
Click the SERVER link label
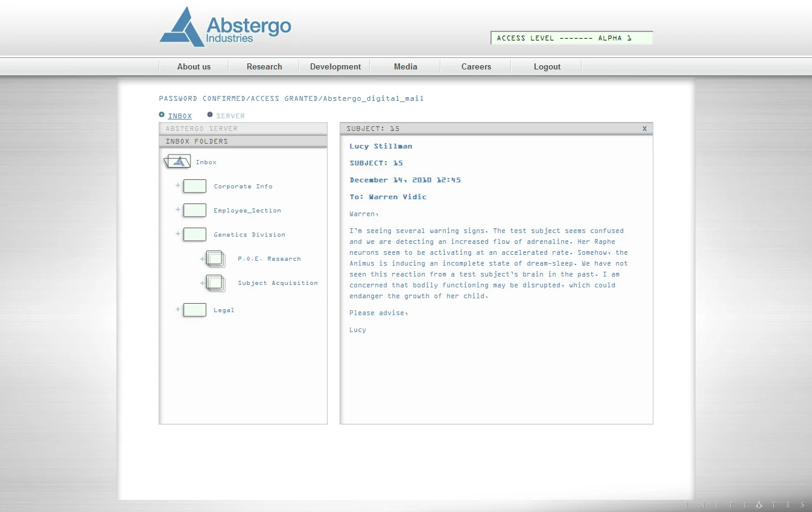point(230,116)
